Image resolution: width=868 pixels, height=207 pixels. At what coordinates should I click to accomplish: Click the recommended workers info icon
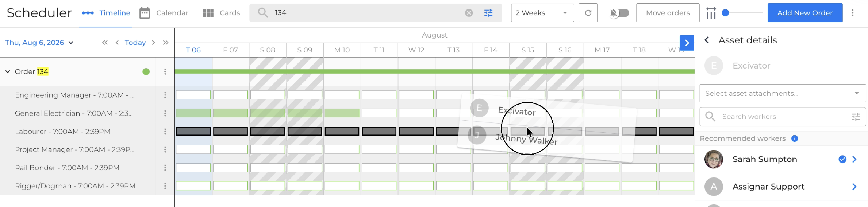point(794,138)
